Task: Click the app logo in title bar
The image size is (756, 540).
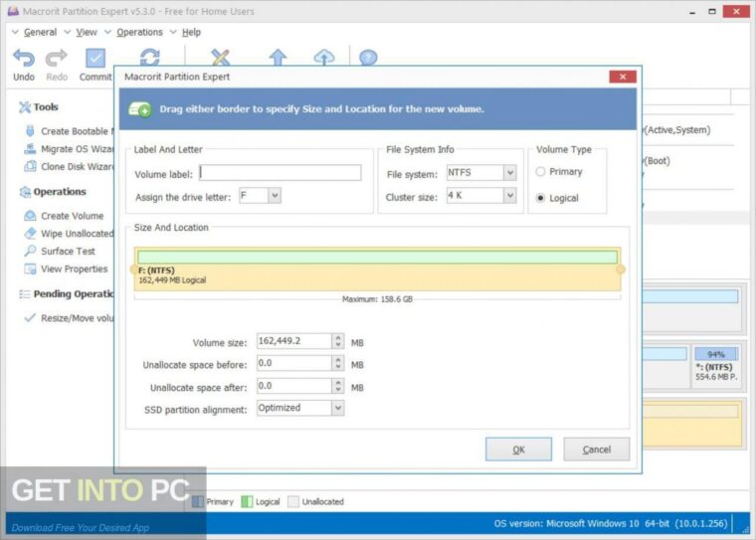Action: pyautogui.click(x=13, y=11)
